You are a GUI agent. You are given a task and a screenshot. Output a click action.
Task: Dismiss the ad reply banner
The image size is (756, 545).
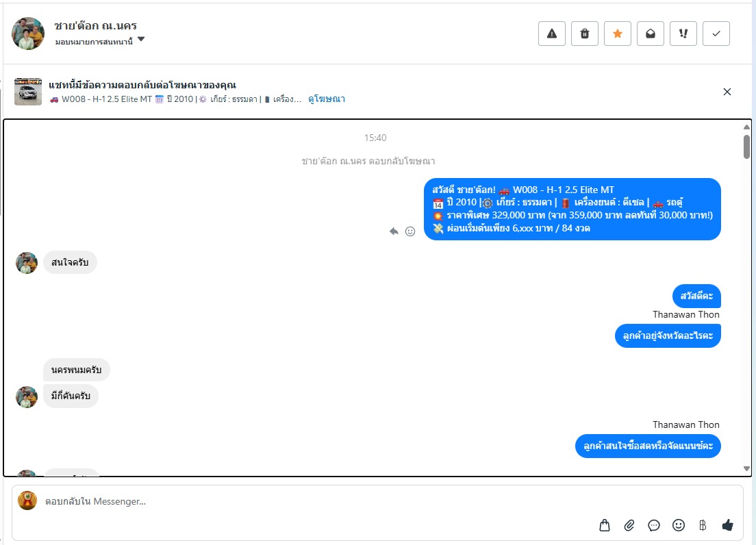point(727,92)
